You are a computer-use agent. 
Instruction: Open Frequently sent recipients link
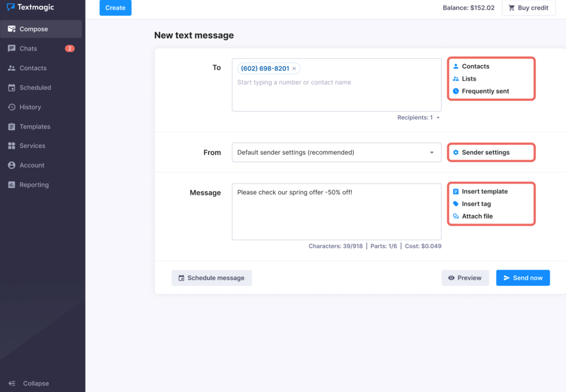[485, 91]
